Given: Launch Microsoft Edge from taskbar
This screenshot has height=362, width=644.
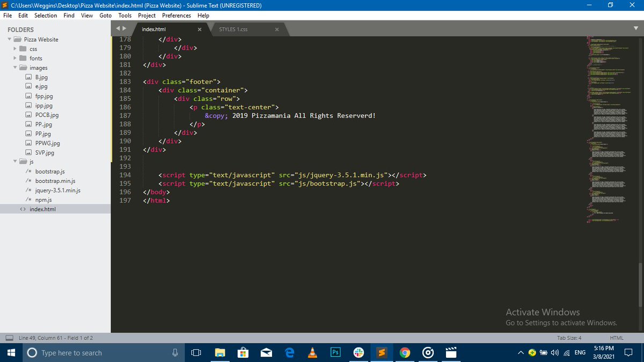Looking at the screenshot, I should (290, 352).
